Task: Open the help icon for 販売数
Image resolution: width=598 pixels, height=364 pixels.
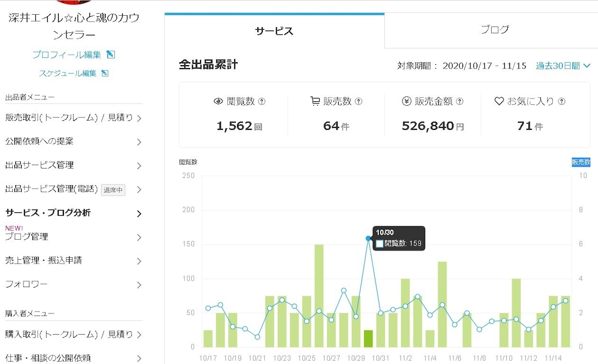Action: (358, 101)
